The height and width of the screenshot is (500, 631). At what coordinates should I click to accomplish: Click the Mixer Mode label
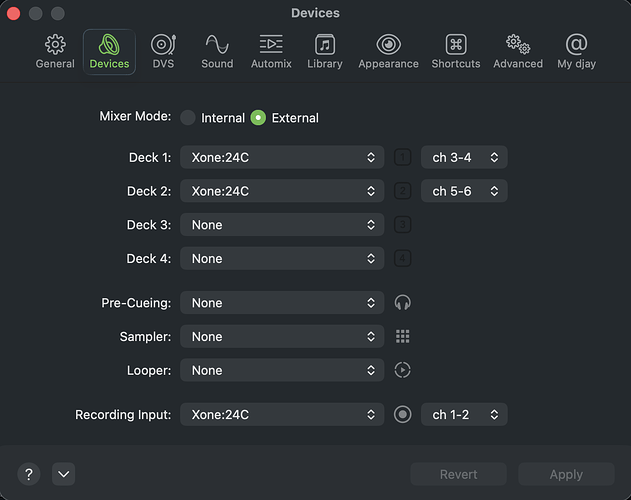pos(135,116)
